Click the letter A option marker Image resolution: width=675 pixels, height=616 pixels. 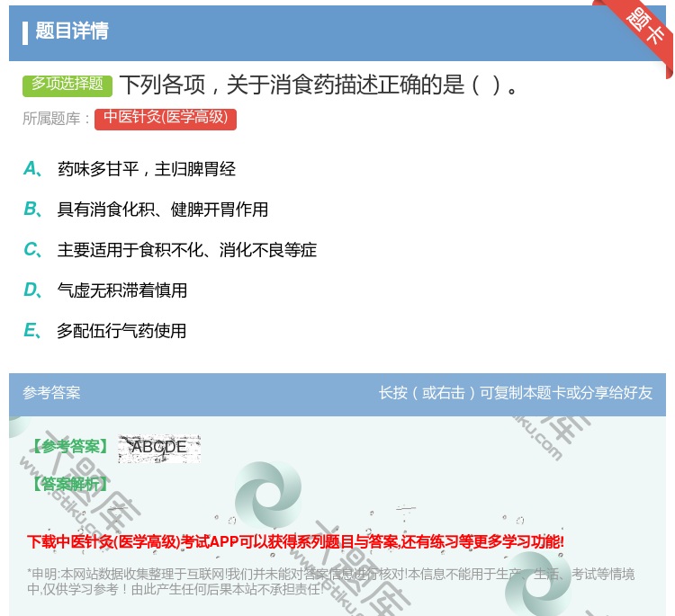click(32, 169)
